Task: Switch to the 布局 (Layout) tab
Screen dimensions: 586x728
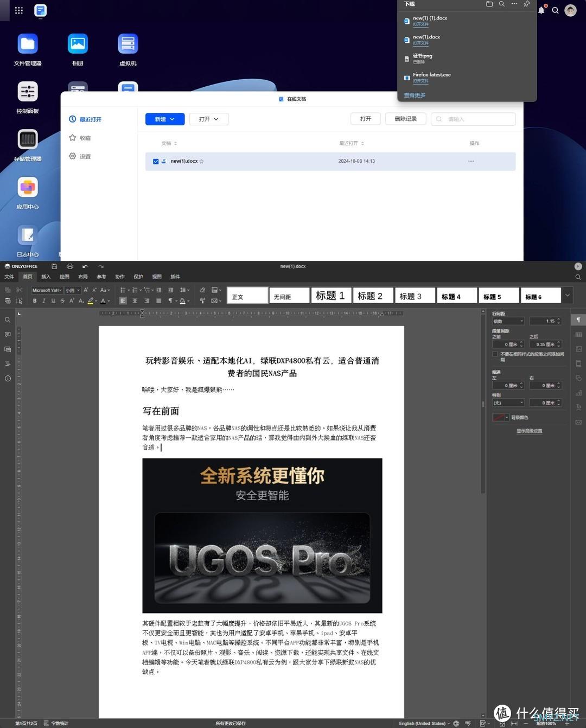Action: (83, 277)
